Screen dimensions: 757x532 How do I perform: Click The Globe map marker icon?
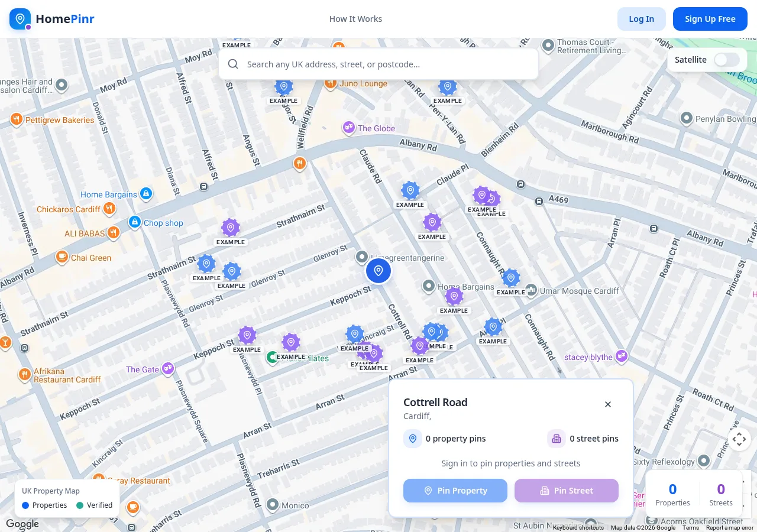349,128
